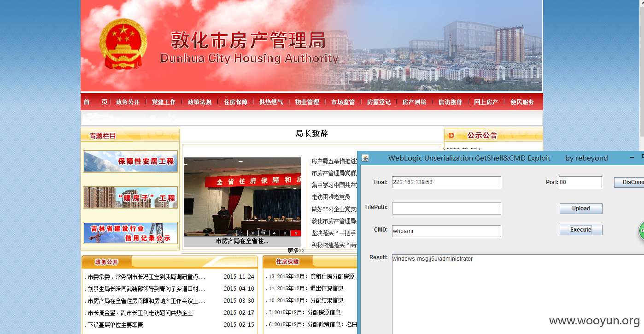
Task: Click the 政务公开 section header tab
Action: (106, 262)
